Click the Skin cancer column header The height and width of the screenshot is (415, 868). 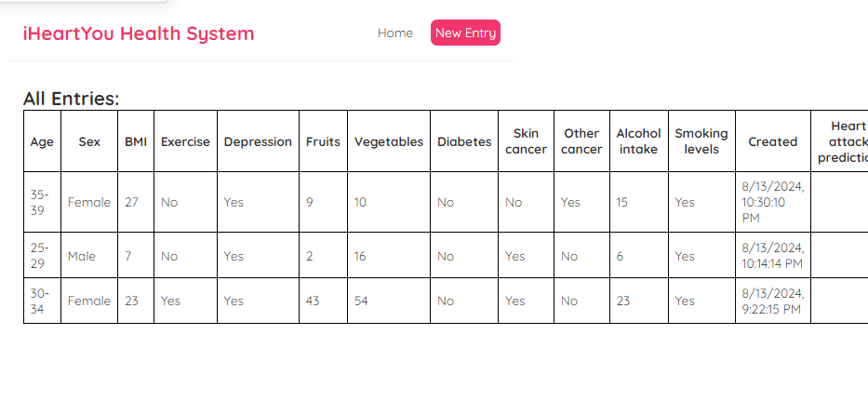526,141
